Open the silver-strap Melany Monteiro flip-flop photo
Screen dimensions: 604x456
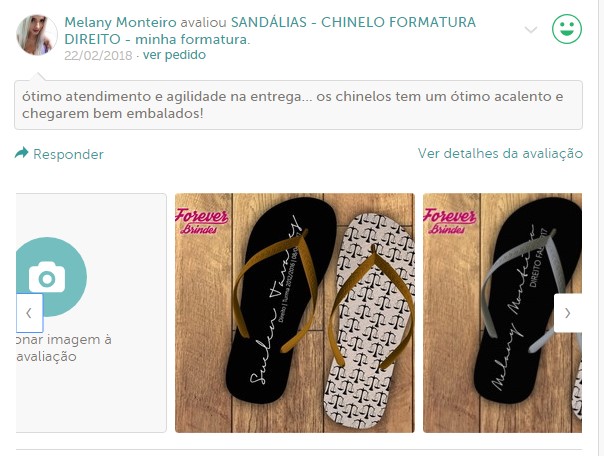[x=502, y=313]
